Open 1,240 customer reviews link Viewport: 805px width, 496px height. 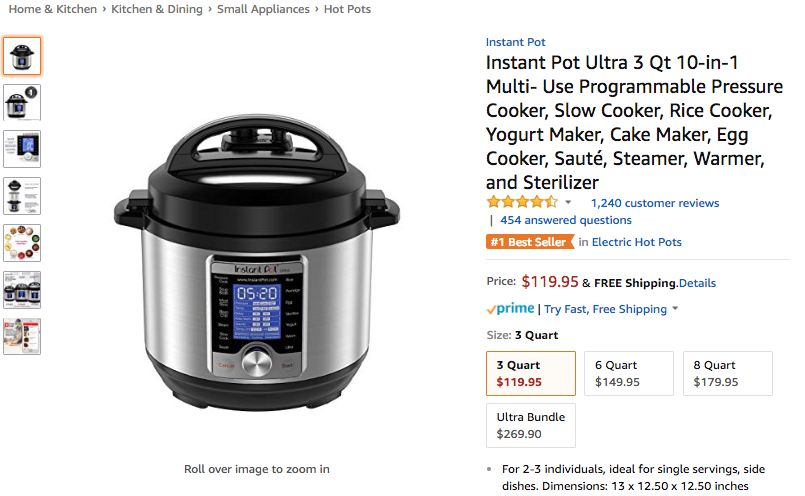coord(655,203)
